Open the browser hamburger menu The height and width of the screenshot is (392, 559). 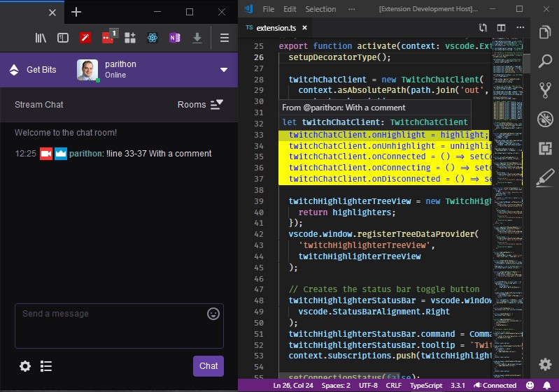coord(225,38)
